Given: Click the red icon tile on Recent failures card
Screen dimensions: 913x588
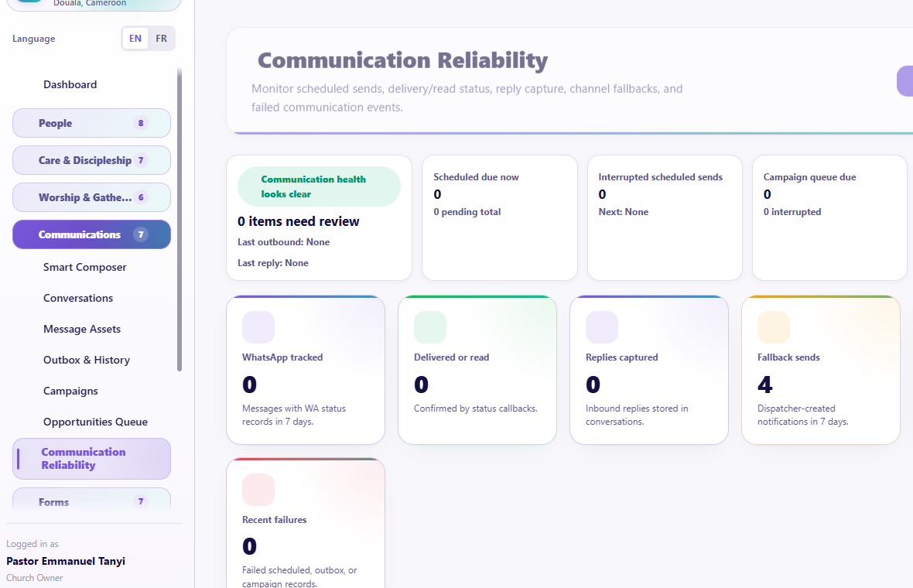Looking at the screenshot, I should click(258, 490).
